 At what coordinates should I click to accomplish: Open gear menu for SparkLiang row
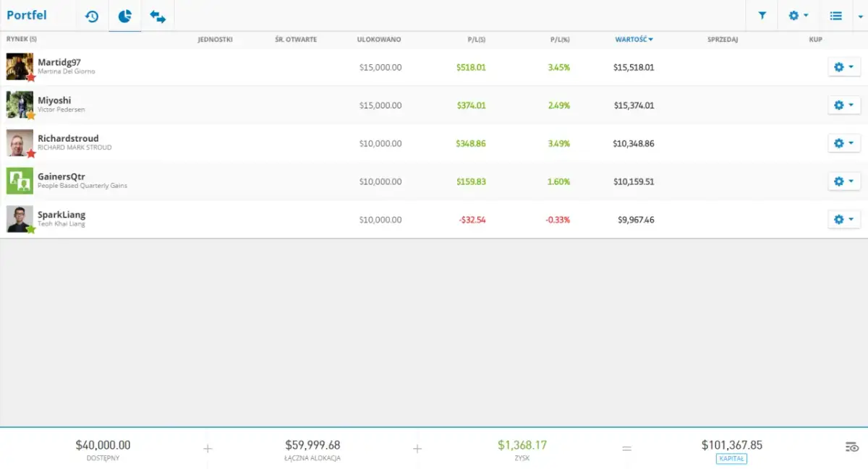coord(843,220)
